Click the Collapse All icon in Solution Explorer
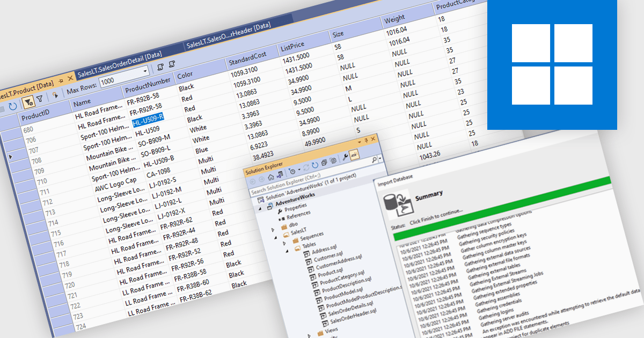Screen dimensions: 644x338 pos(324,163)
